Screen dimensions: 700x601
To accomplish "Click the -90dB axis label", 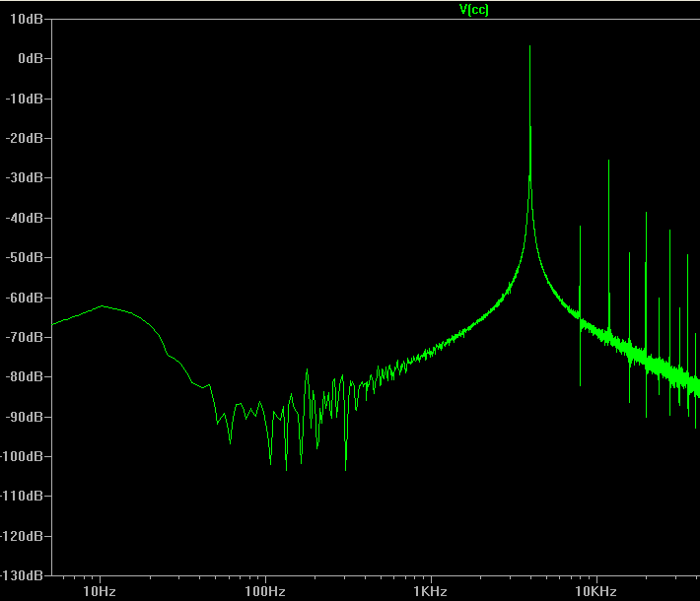I will click(24, 417).
